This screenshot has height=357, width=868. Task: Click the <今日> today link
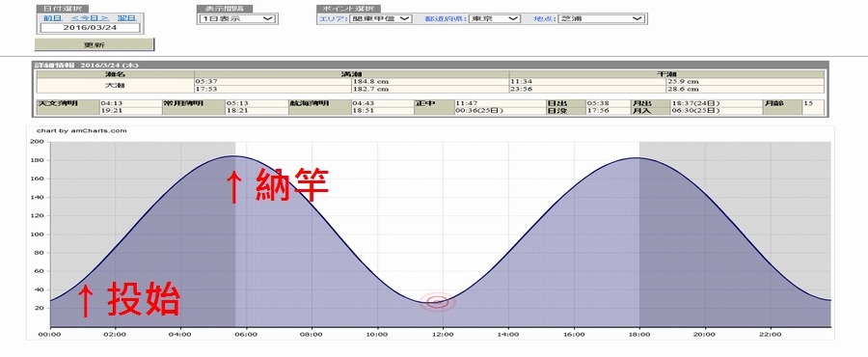(91, 18)
